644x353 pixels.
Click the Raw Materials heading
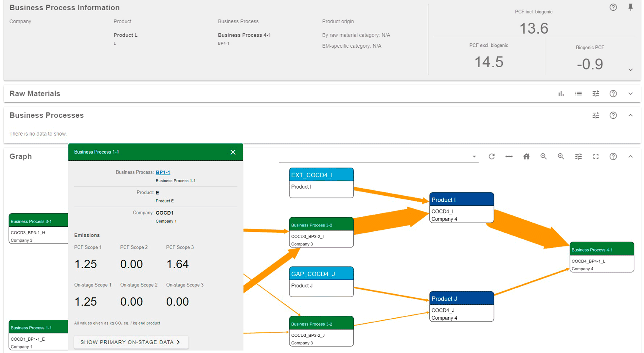coord(35,93)
